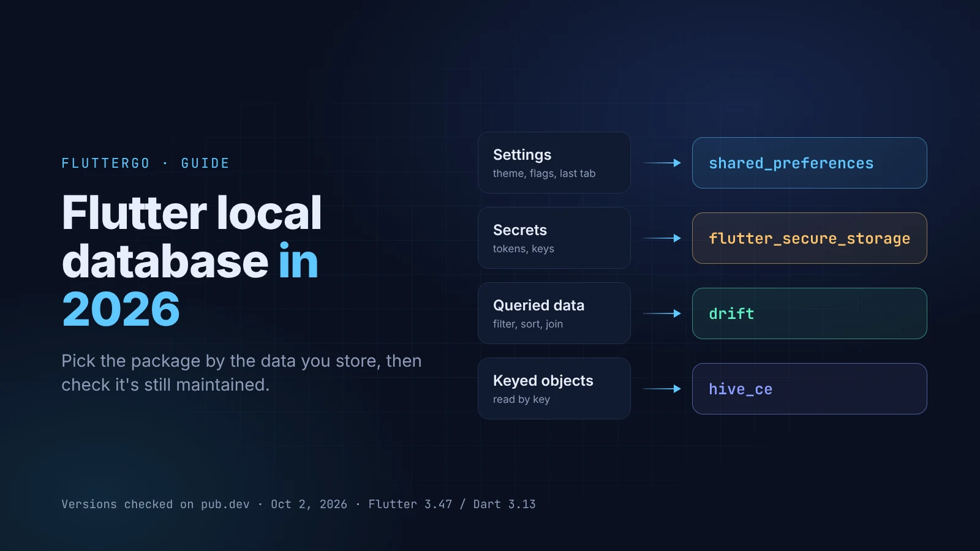
Task: Click the "Flutter local database in 2026" headline
Action: pos(192,261)
